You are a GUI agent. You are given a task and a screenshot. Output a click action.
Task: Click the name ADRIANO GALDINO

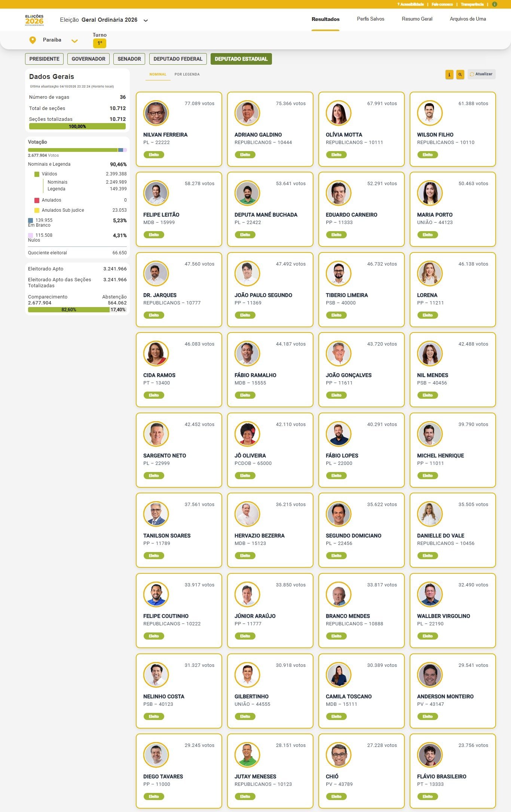coord(258,135)
